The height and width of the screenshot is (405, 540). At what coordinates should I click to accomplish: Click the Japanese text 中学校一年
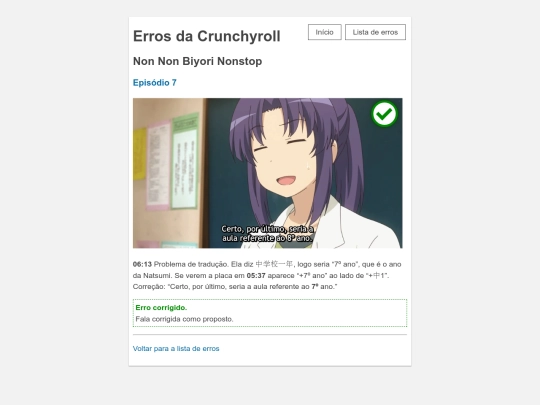[x=274, y=264]
